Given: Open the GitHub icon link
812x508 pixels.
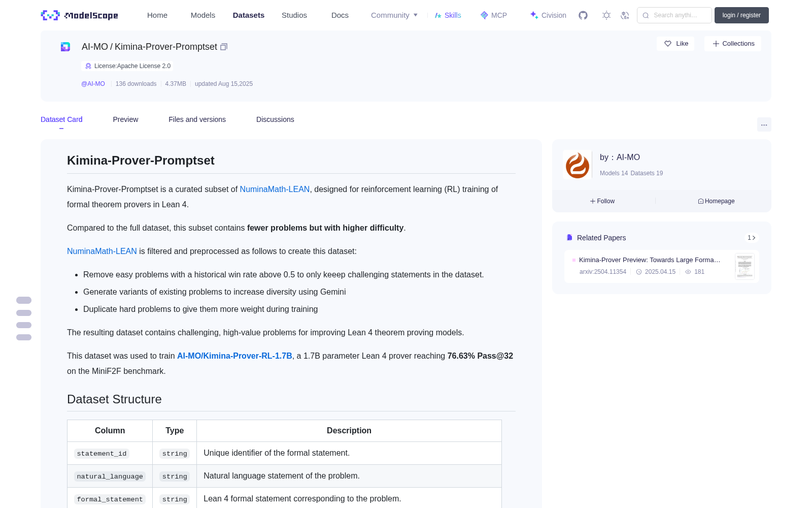Looking at the screenshot, I should click(x=583, y=15).
